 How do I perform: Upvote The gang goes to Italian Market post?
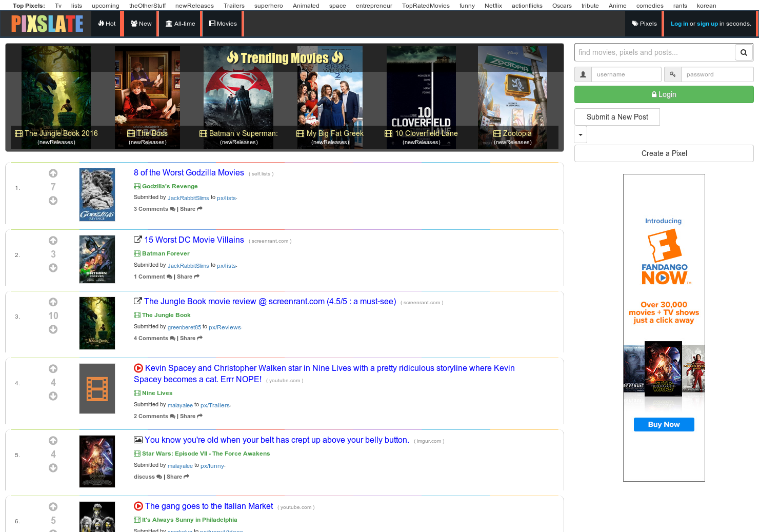click(x=53, y=507)
